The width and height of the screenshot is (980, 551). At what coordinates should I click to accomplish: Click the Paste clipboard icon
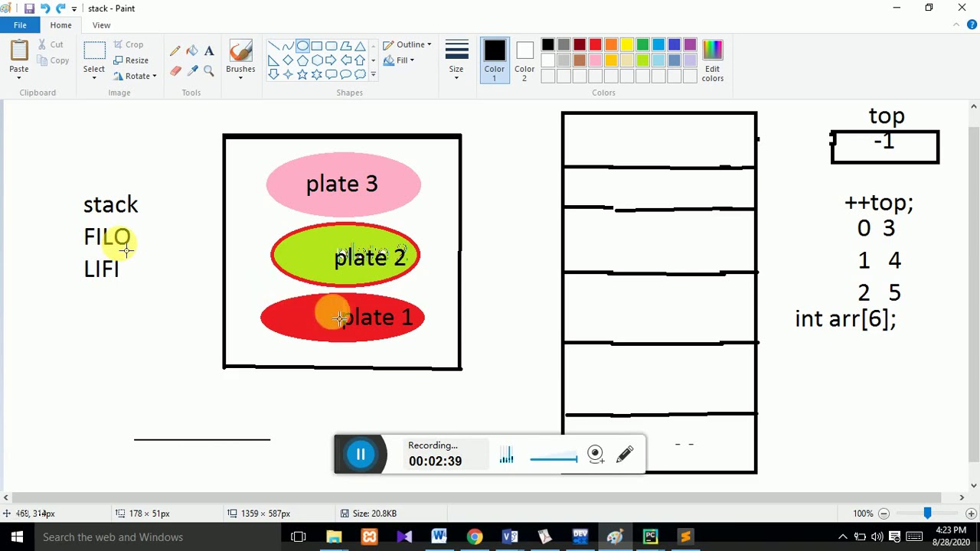pos(19,51)
